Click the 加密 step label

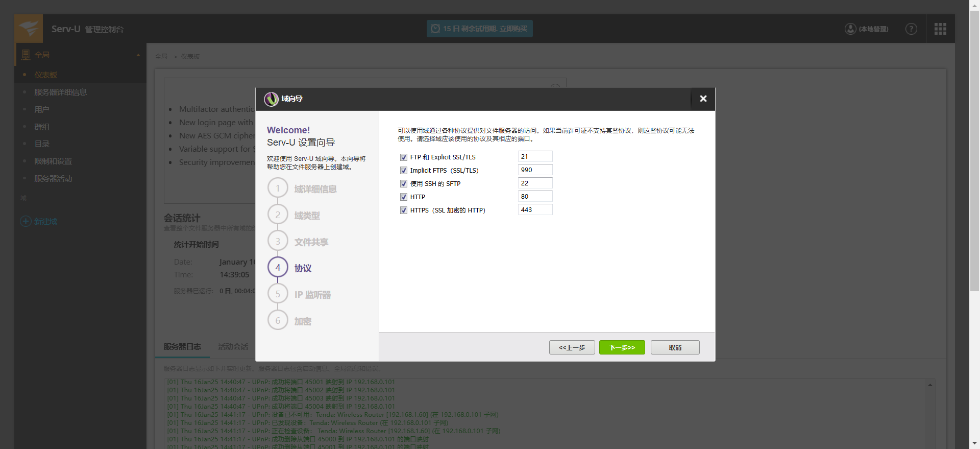pos(303,321)
